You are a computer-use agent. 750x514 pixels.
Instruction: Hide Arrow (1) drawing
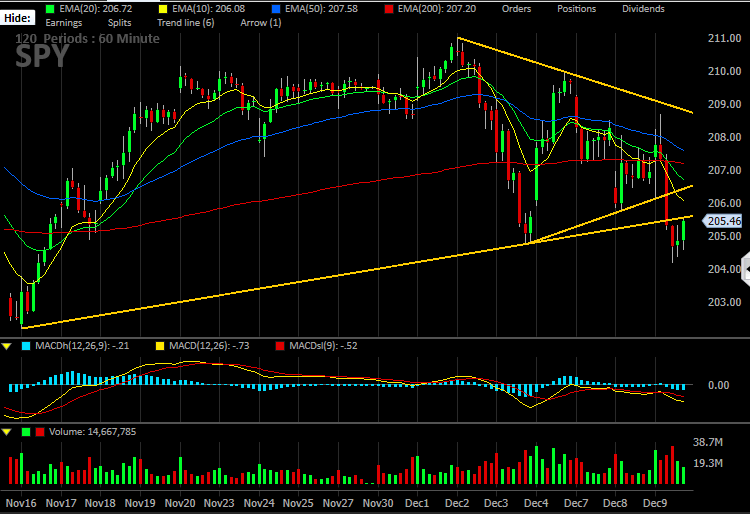(x=261, y=22)
